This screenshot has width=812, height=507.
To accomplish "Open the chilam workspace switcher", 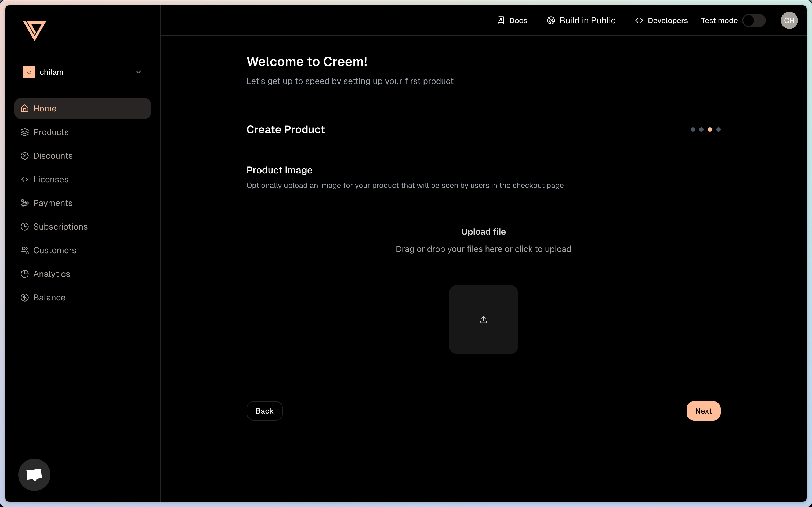I will coord(82,72).
